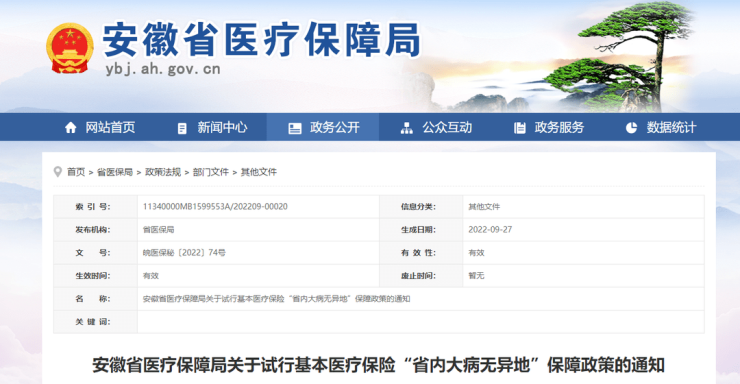740x384 pixels.
Task: Select the 政务公开 navigation item
Action: (323, 127)
